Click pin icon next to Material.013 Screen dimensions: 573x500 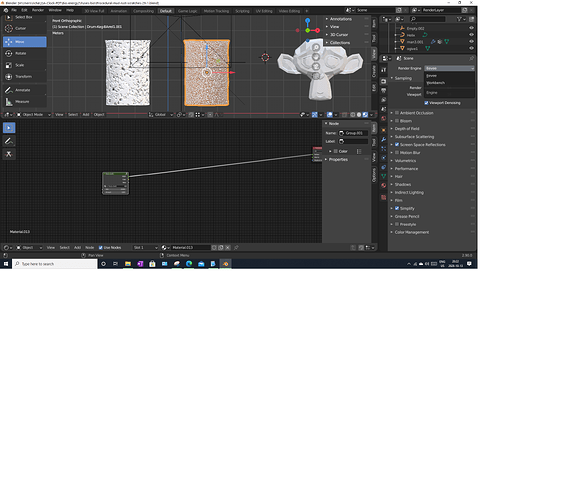pyautogui.click(x=236, y=248)
